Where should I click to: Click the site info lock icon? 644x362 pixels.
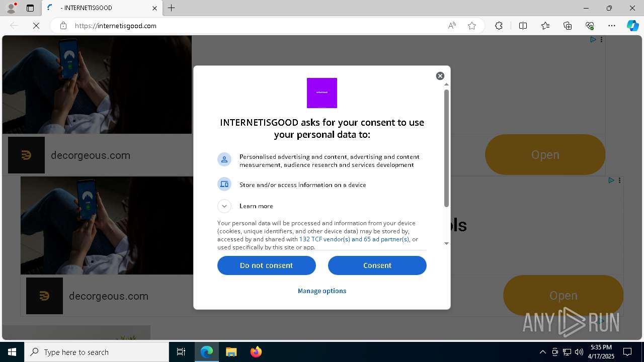point(63,26)
